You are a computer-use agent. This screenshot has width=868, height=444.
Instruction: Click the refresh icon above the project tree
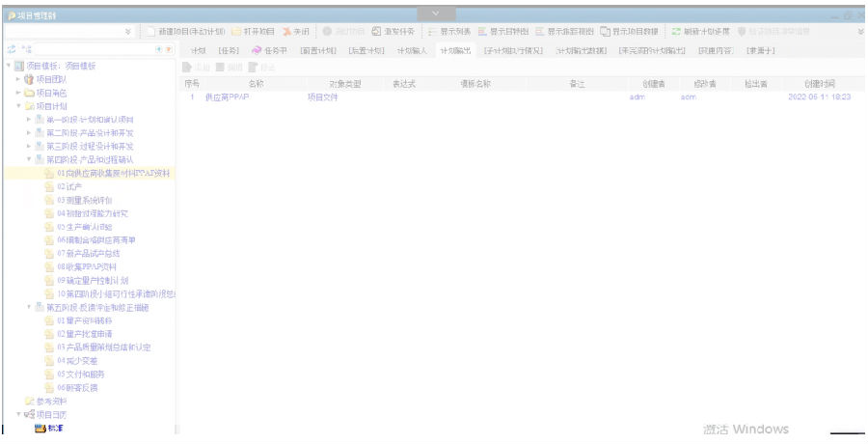(x=11, y=49)
